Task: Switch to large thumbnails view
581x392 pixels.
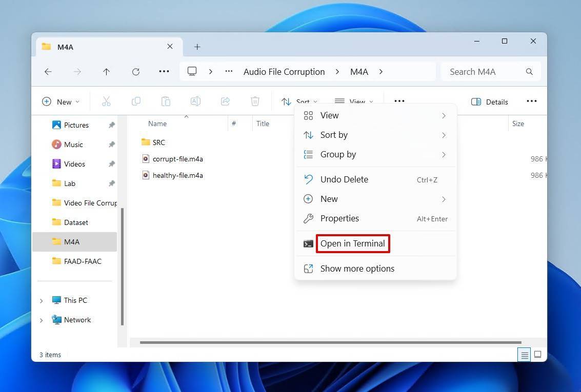Action: tap(537, 355)
